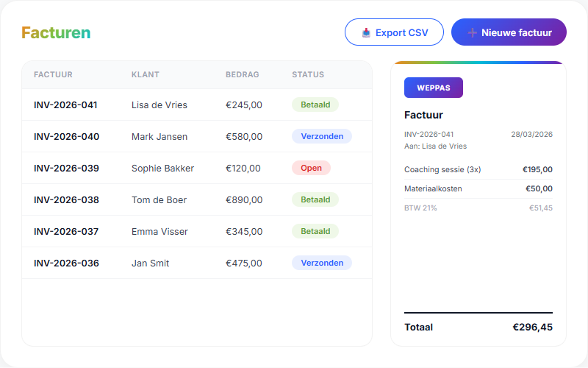Sort by the Factuur column header
588x368 pixels.
pos(53,74)
